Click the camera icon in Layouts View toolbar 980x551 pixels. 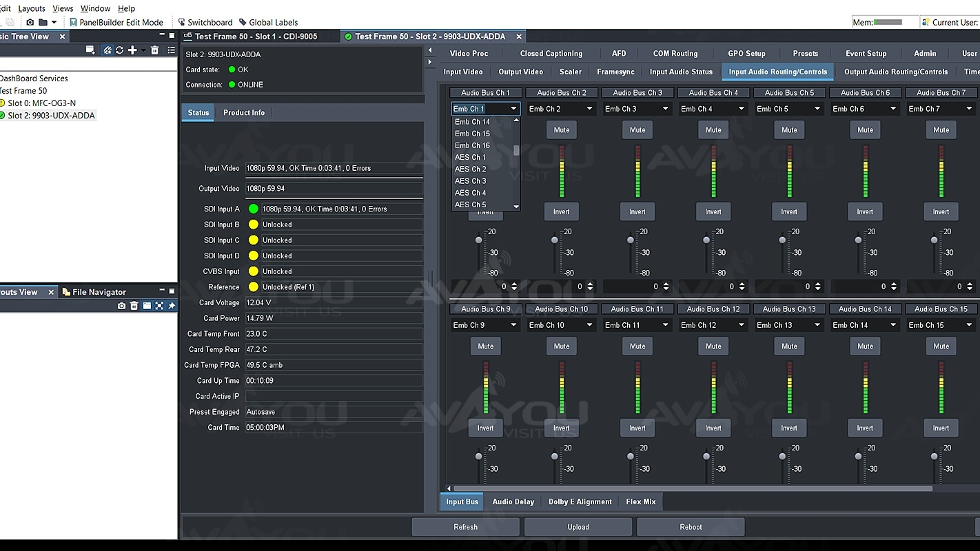click(122, 306)
